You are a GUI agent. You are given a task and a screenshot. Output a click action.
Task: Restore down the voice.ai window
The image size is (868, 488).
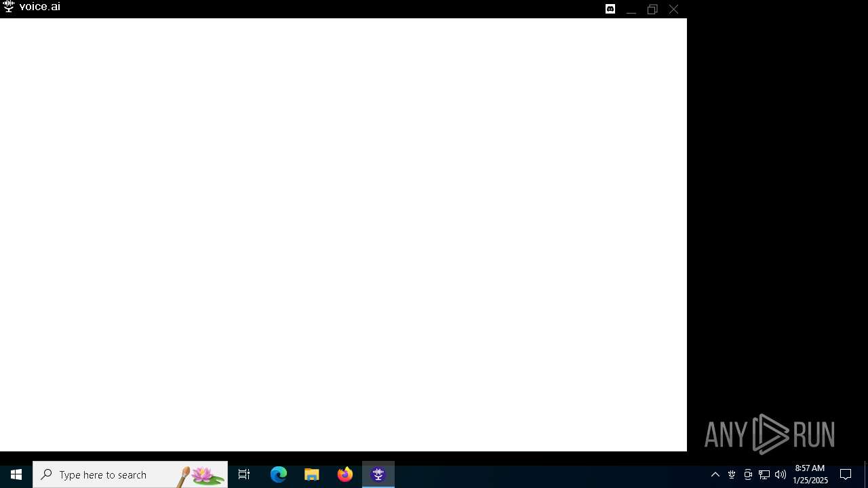[x=652, y=9]
